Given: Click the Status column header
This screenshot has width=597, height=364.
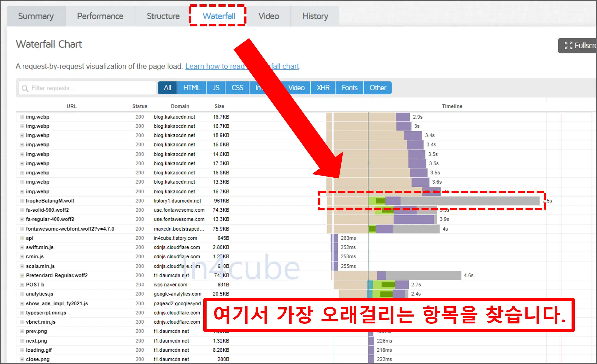Looking at the screenshot, I should point(140,106).
